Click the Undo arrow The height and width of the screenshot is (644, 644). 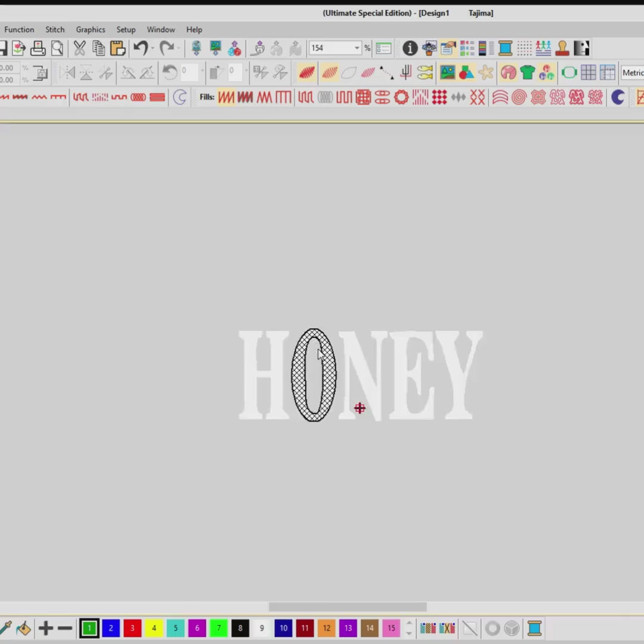141,48
